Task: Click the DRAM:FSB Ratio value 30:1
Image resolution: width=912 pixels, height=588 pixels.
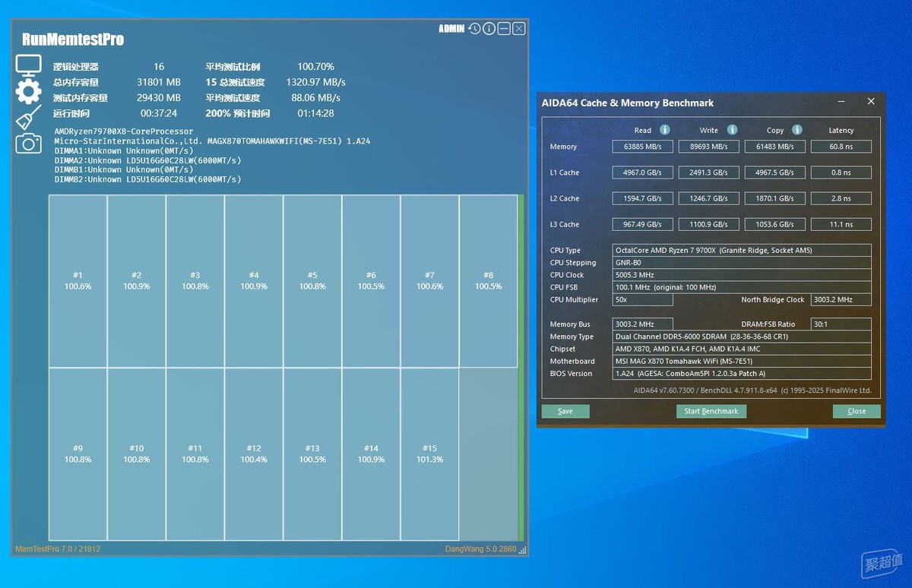Action: click(x=841, y=324)
